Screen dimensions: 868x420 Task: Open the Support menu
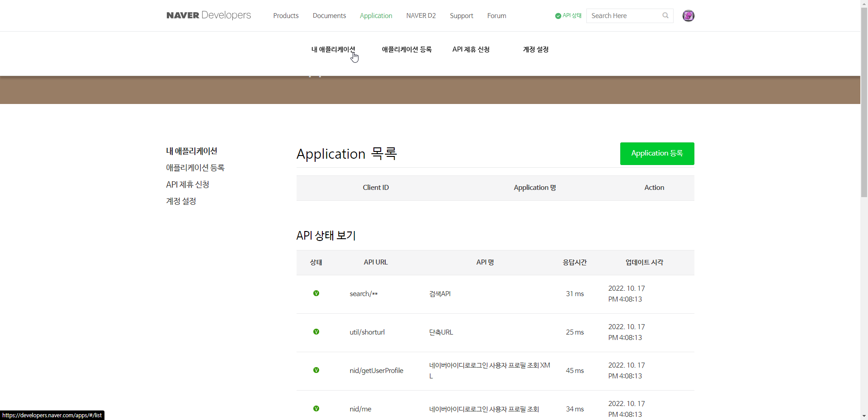click(x=461, y=16)
